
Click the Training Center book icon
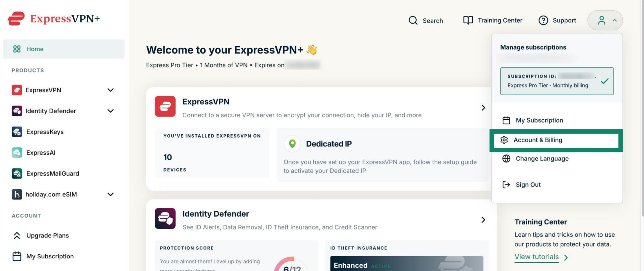pyautogui.click(x=468, y=20)
